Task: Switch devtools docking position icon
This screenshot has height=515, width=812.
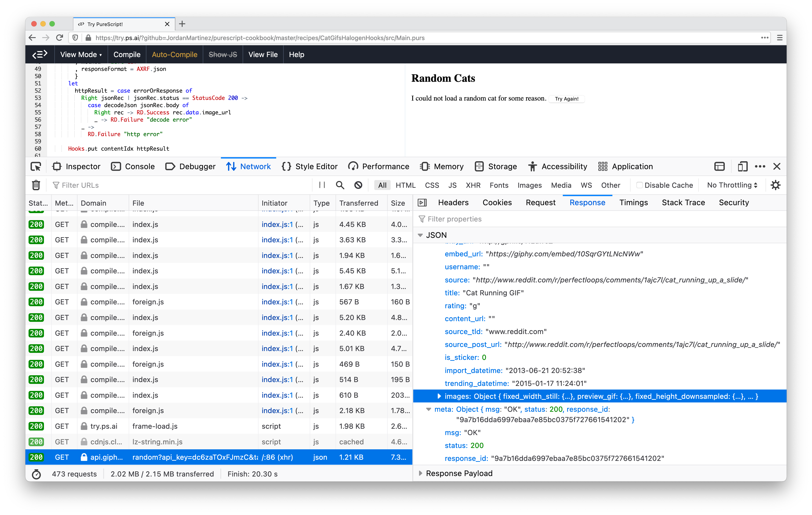Action: tap(719, 166)
